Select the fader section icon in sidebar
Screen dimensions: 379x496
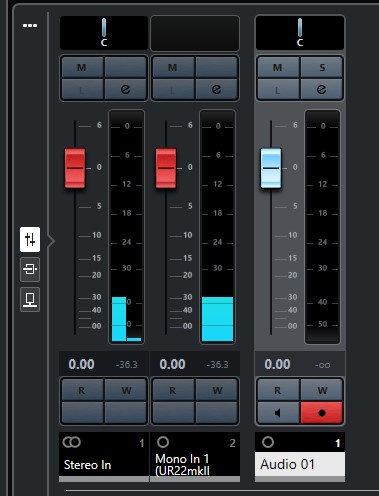[30, 239]
